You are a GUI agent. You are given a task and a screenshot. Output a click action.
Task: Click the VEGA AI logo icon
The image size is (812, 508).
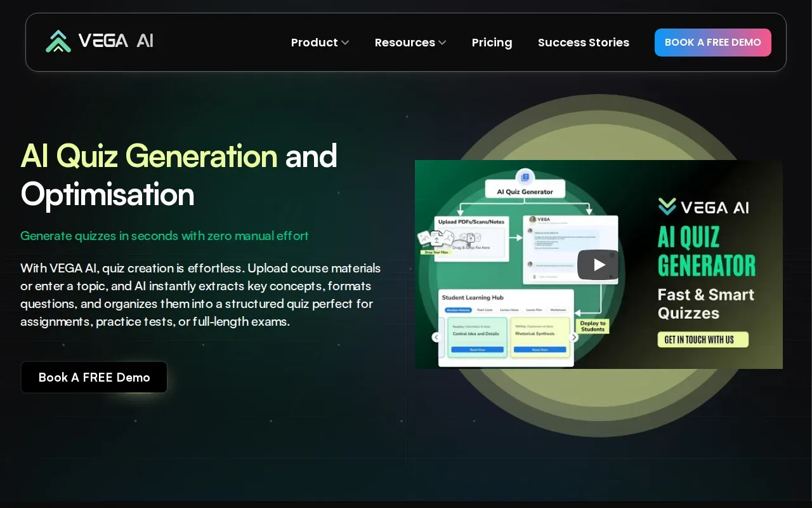tap(58, 42)
